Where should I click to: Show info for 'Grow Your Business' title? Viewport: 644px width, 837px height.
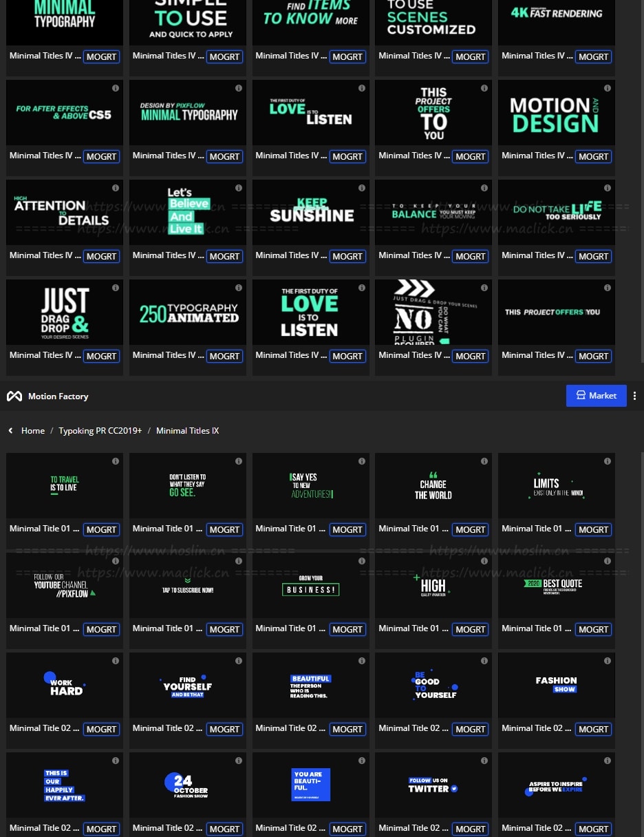pyautogui.click(x=361, y=561)
